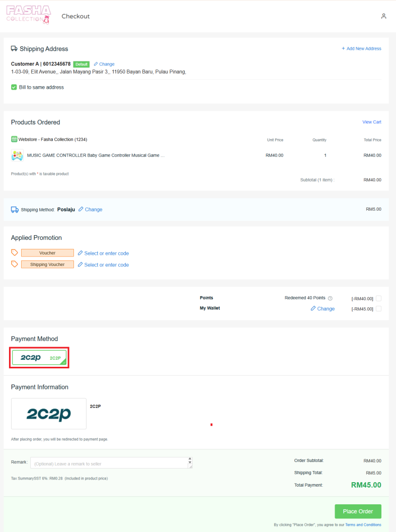Open the View Cart link

[x=372, y=122]
